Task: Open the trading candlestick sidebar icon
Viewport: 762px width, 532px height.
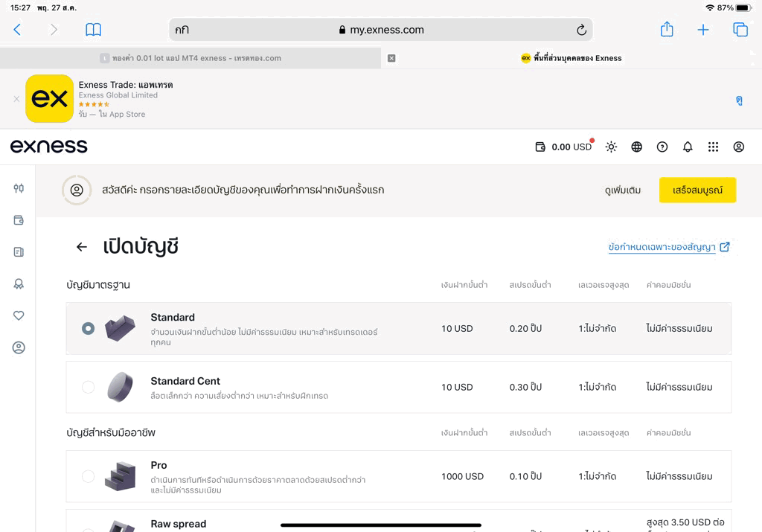Action: [19, 188]
